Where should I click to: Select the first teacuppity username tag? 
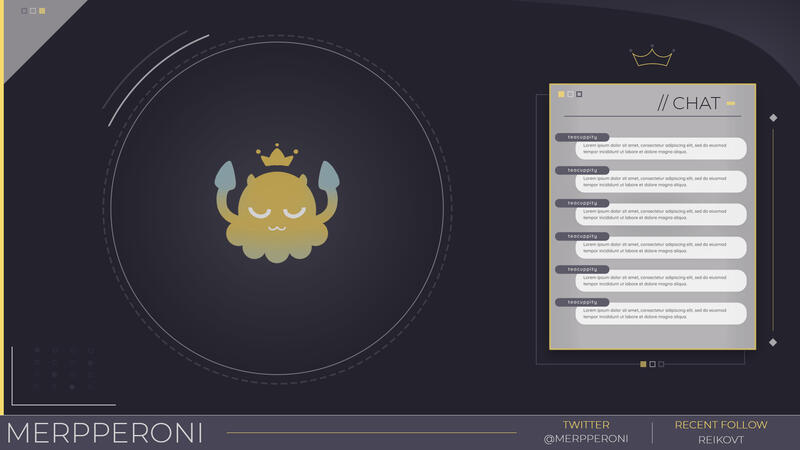(582, 137)
